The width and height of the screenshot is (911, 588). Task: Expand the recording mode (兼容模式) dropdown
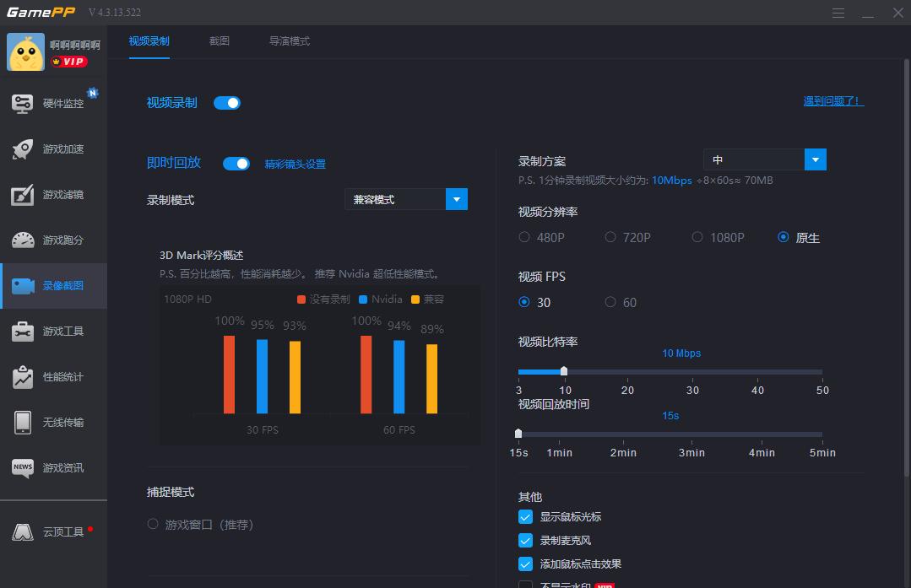[456, 200]
